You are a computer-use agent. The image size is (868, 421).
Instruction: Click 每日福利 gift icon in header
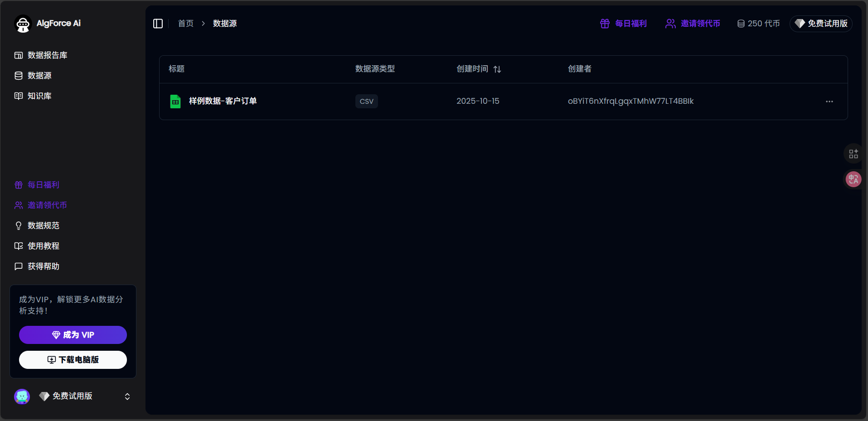pyautogui.click(x=605, y=24)
